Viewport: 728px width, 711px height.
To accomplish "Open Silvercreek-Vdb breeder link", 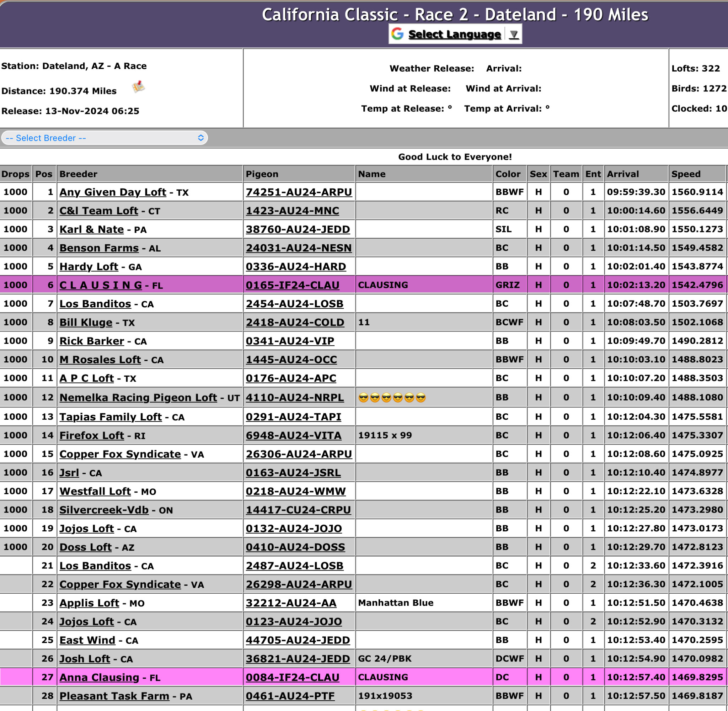I will coord(104,510).
